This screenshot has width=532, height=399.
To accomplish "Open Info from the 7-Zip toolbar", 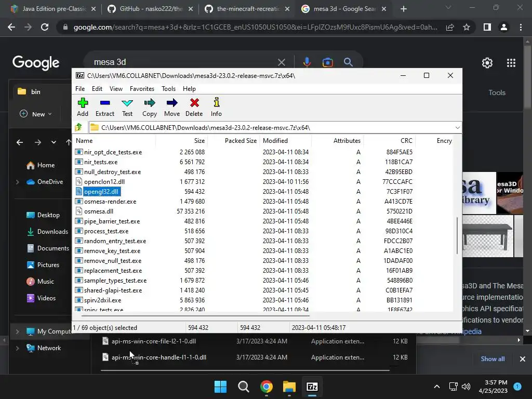I will 216,107.
